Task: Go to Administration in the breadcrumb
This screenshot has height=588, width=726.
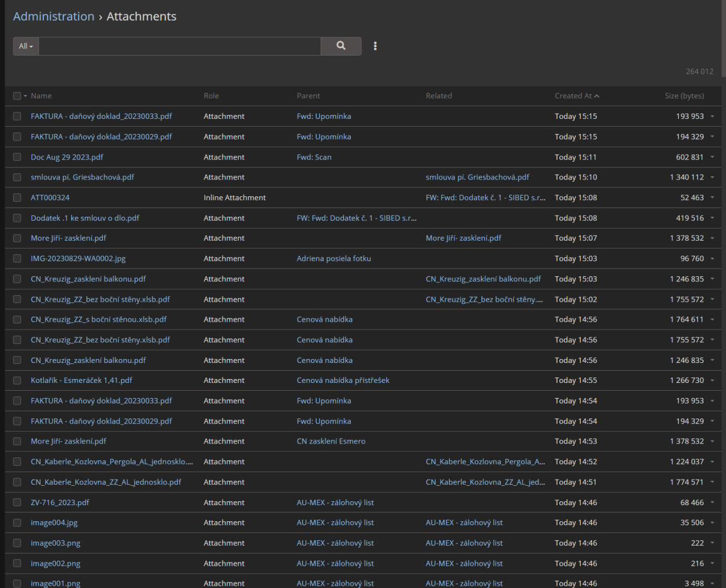Action: point(54,17)
